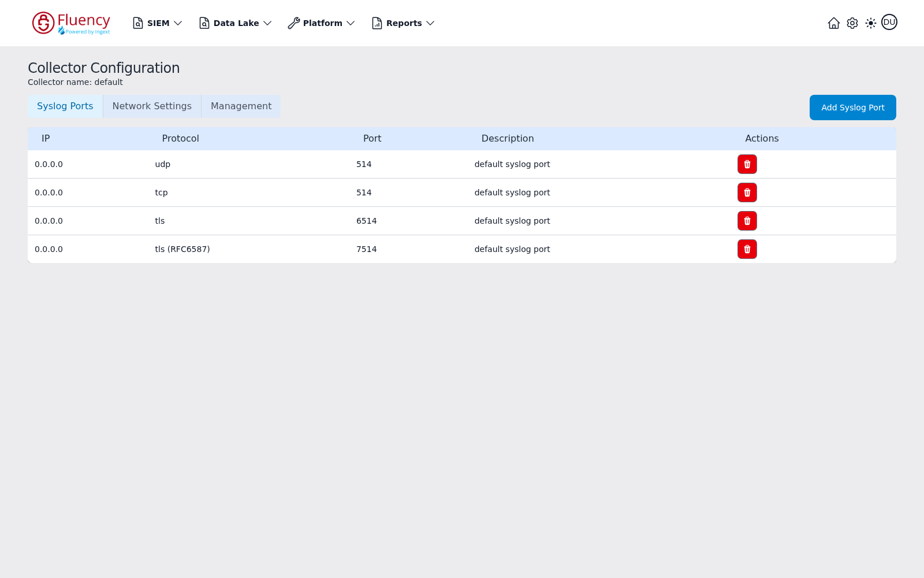This screenshot has height=578, width=924.
Task: Open the DU user avatar
Action: (x=889, y=22)
